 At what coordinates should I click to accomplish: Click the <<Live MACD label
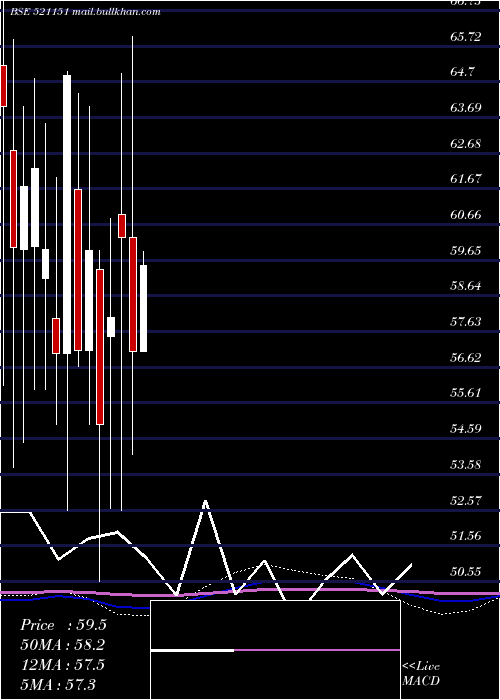421,673
